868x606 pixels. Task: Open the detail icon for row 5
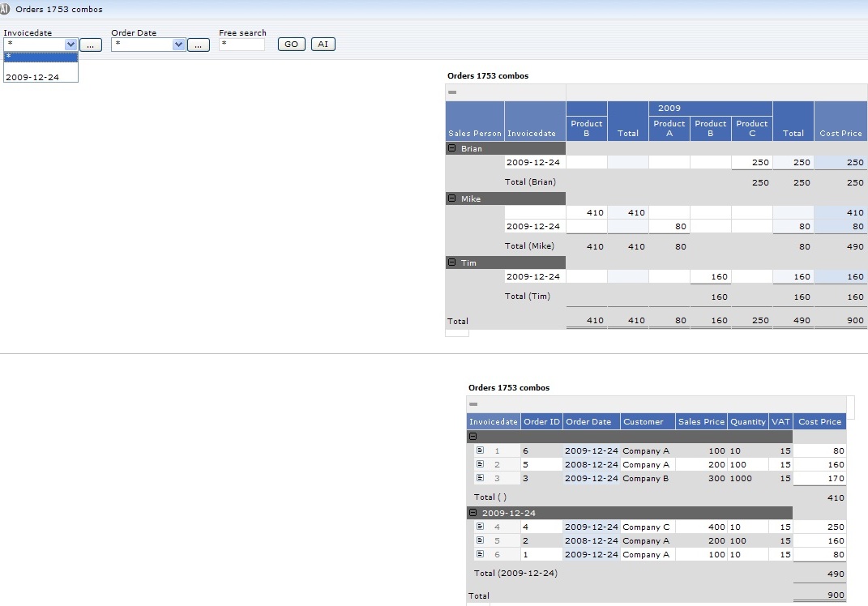(480, 540)
